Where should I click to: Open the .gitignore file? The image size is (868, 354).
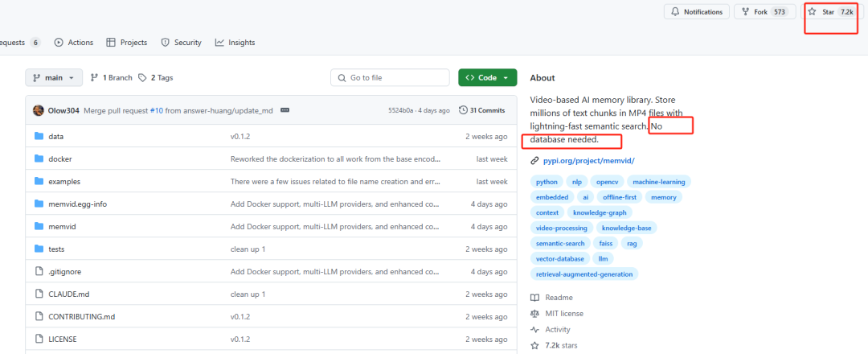(x=65, y=271)
